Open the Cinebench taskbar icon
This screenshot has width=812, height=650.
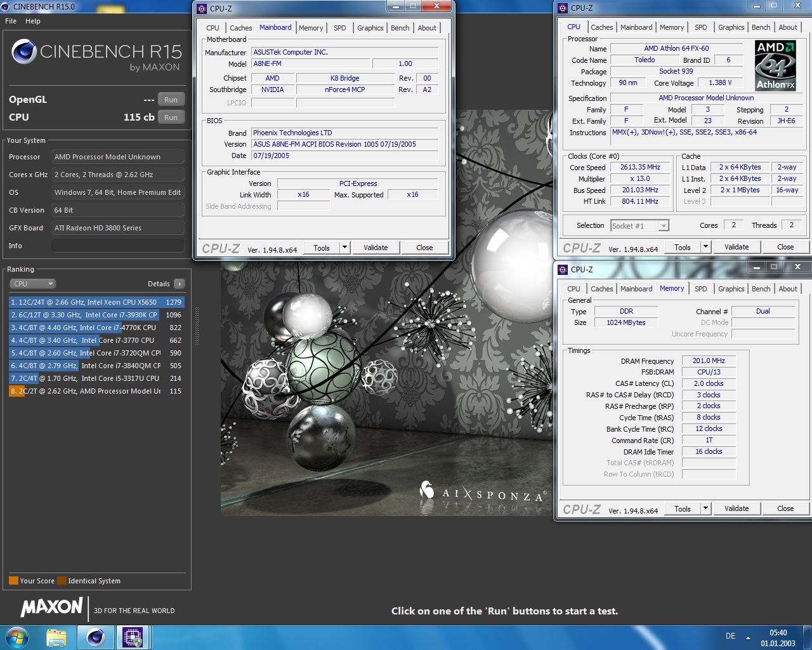tap(96, 637)
